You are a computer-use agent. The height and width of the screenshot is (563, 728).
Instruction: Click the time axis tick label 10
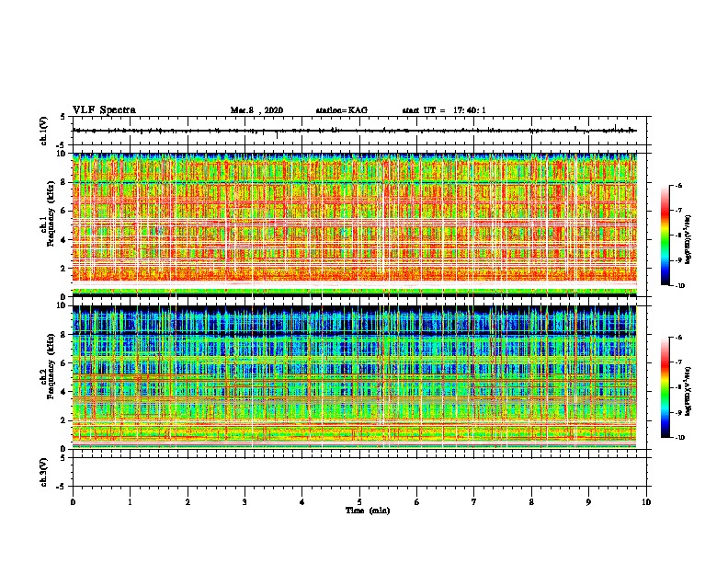point(646,502)
